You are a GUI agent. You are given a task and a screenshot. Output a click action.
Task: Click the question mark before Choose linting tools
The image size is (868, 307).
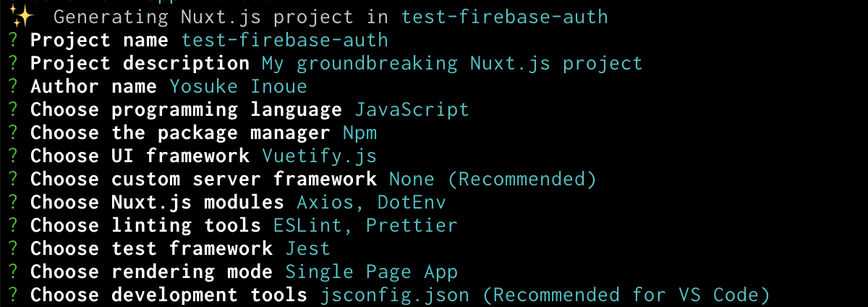click(12, 225)
